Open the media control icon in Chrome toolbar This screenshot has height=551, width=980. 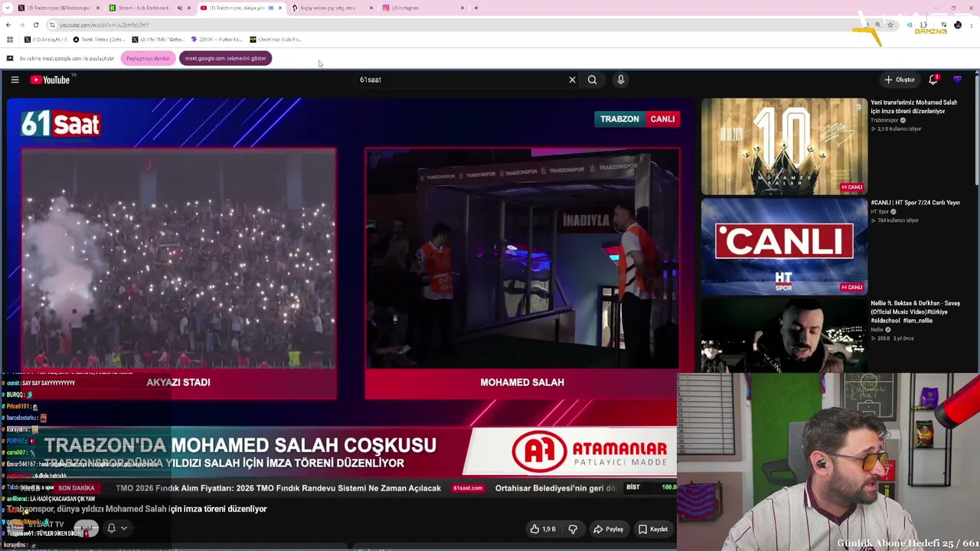(943, 25)
